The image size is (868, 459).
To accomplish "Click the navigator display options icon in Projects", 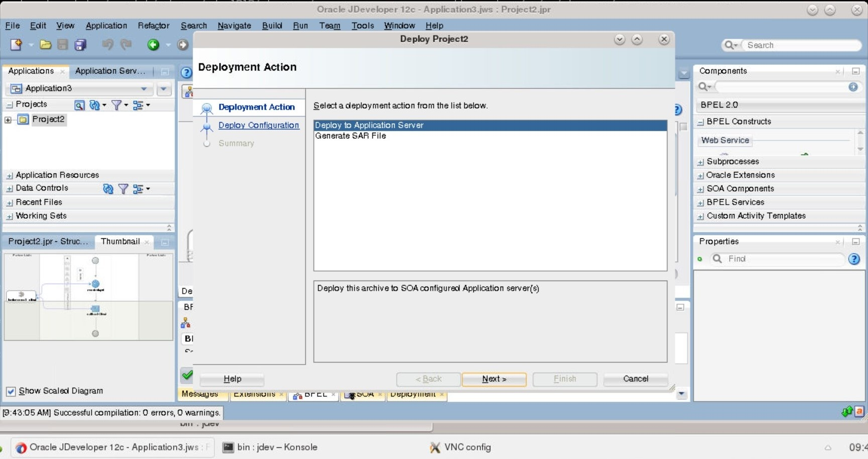I will pyautogui.click(x=138, y=105).
